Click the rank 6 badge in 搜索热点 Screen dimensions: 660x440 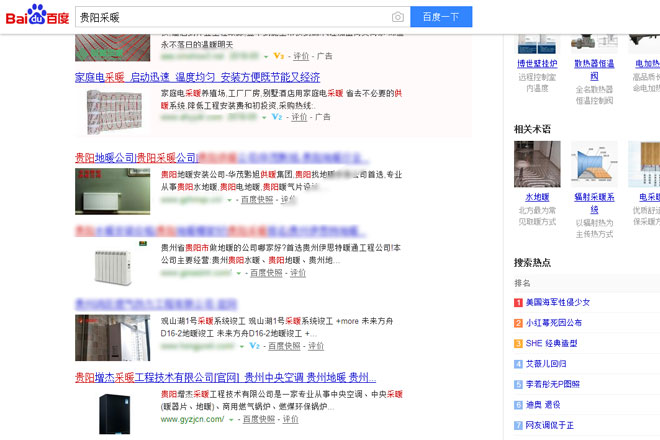(x=518, y=405)
